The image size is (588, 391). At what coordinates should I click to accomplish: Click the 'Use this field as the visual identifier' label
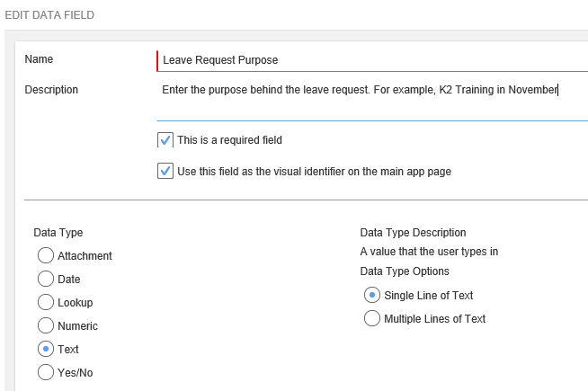tap(314, 171)
